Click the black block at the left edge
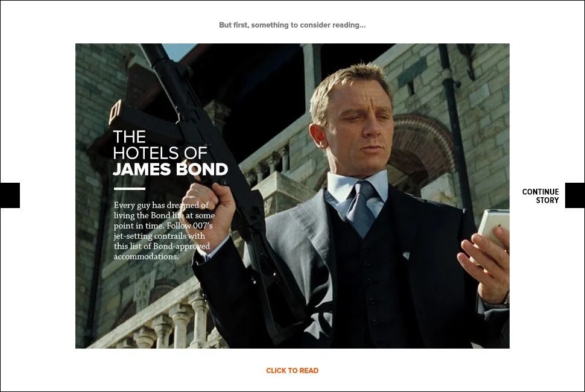585x392 pixels. (x=10, y=195)
